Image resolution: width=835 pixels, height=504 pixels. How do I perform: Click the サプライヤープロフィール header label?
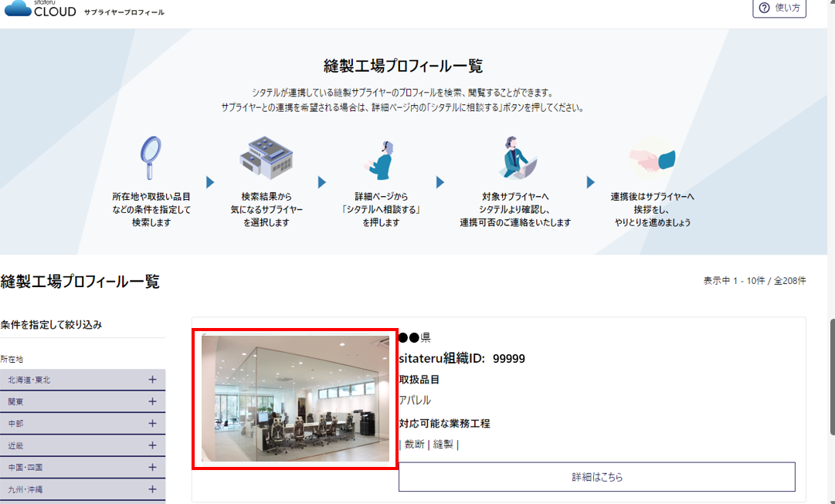124,12
